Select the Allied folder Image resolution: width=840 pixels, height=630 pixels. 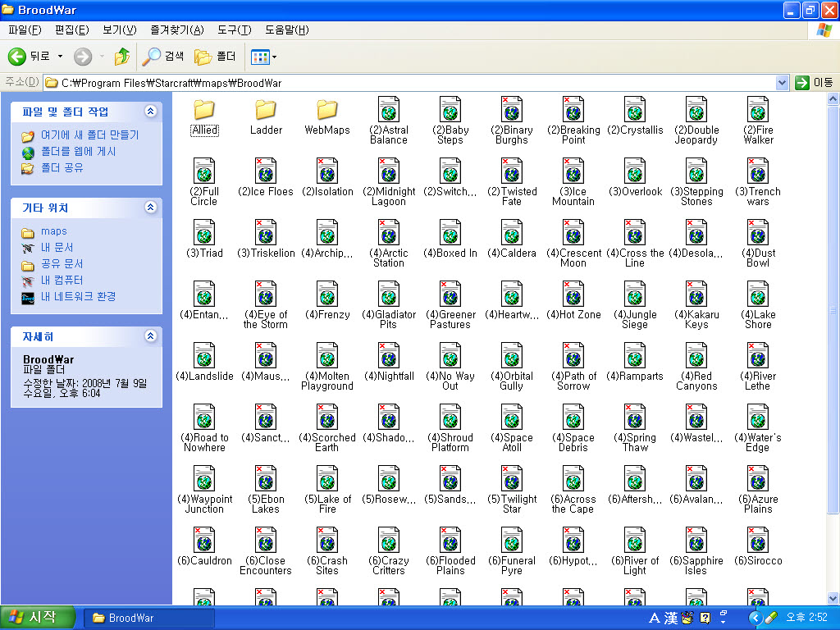(204, 117)
